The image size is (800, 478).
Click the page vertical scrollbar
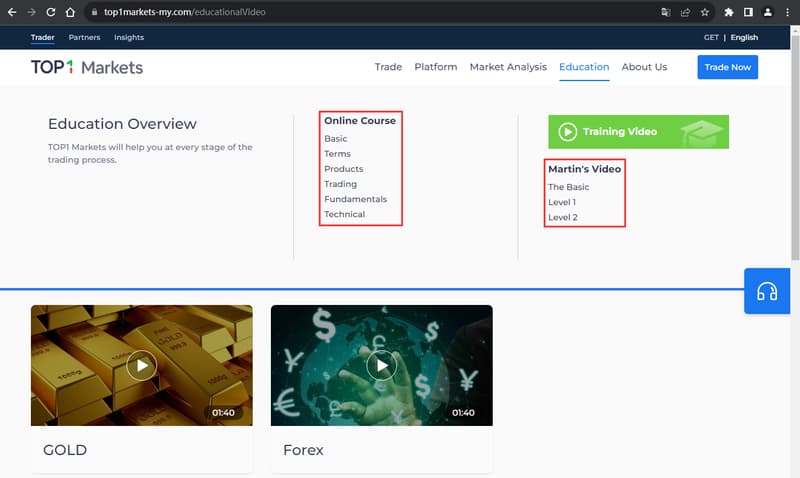[795, 148]
